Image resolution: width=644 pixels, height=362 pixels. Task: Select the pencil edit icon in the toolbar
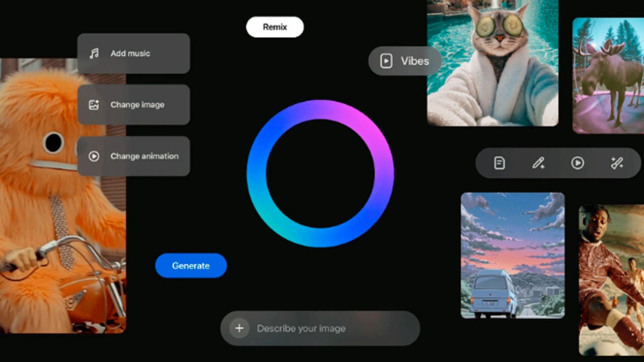[538, 163]
